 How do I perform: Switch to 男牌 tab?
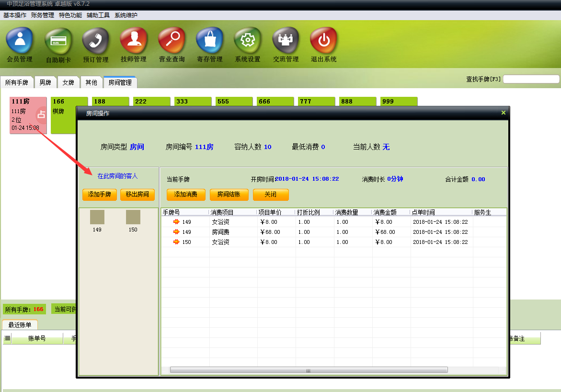(x=46, y=82)
